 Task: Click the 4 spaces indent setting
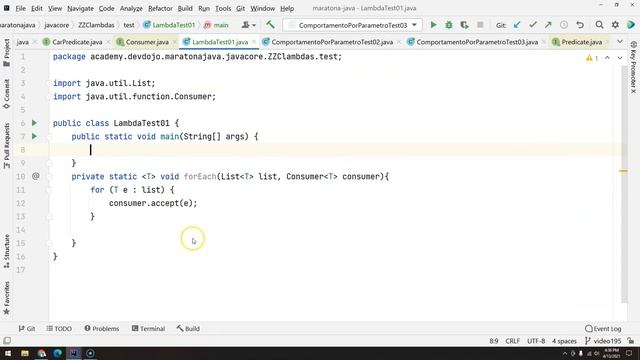564,341
